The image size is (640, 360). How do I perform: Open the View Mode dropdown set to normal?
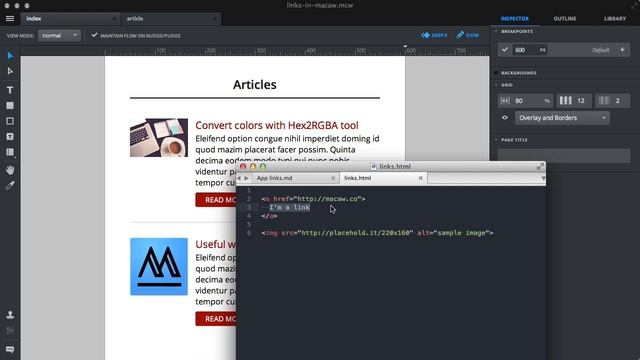[59, 36]
